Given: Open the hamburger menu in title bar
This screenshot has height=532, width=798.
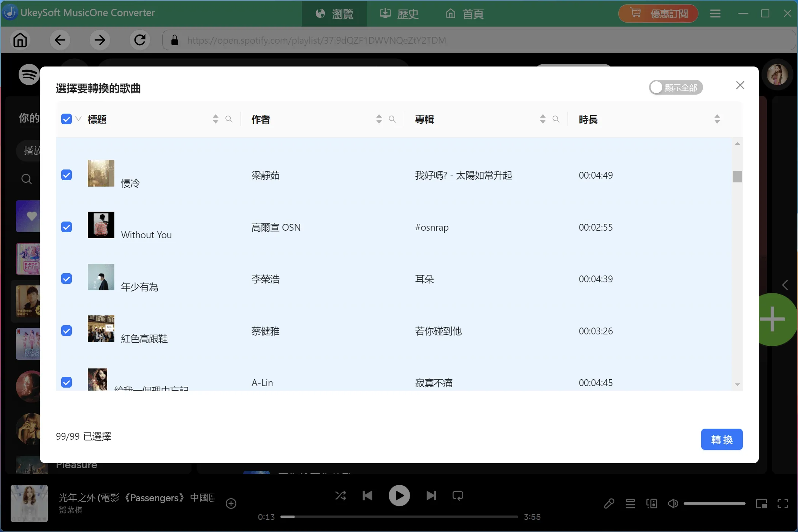Looking at the screenshot, I should [715, 14].
